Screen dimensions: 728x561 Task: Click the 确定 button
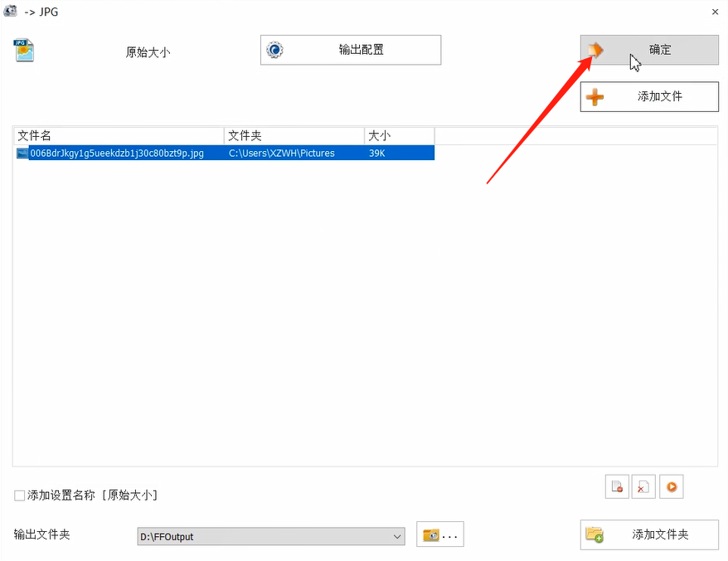(x=659, y=50)
